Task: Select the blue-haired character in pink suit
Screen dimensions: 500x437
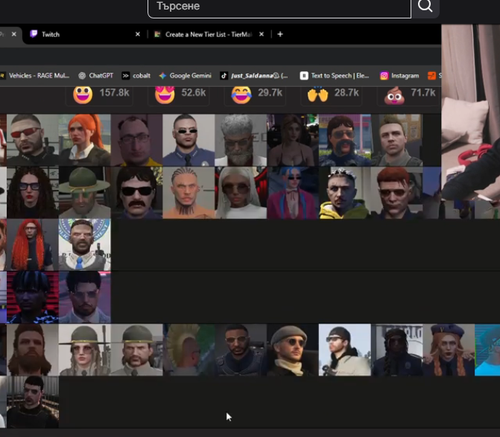Action: (293, 192)
